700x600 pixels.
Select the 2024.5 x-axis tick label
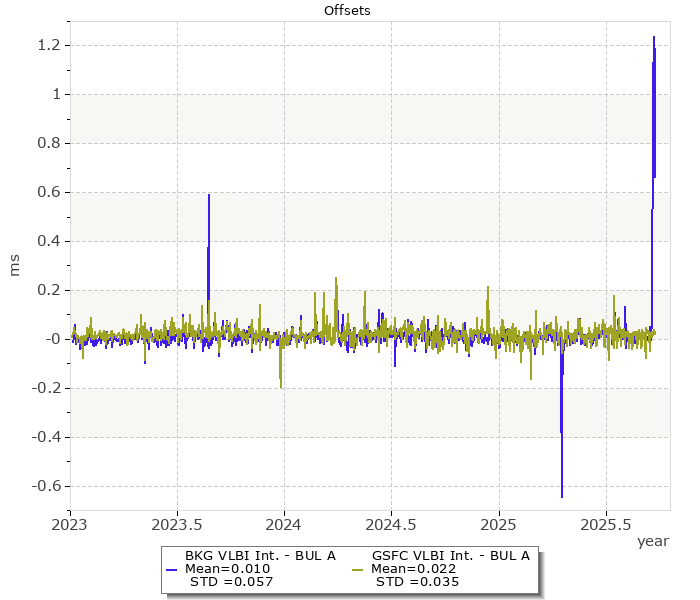point(391,523)
